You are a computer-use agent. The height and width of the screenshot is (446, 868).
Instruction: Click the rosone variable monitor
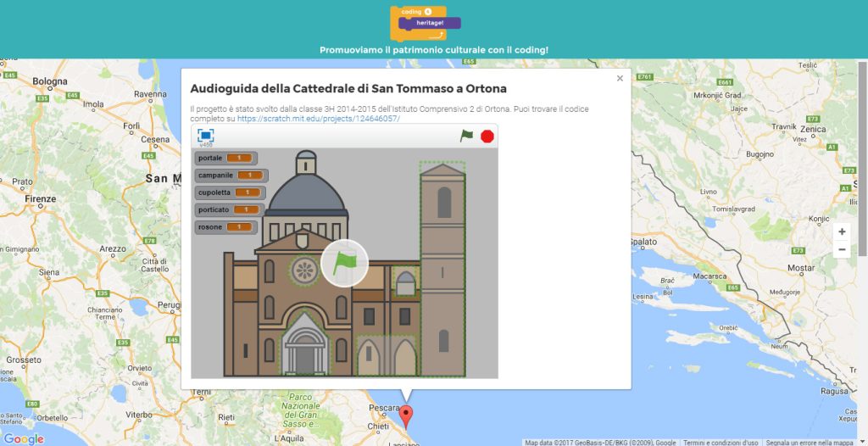pyautogui.click(x=225, y=226)
